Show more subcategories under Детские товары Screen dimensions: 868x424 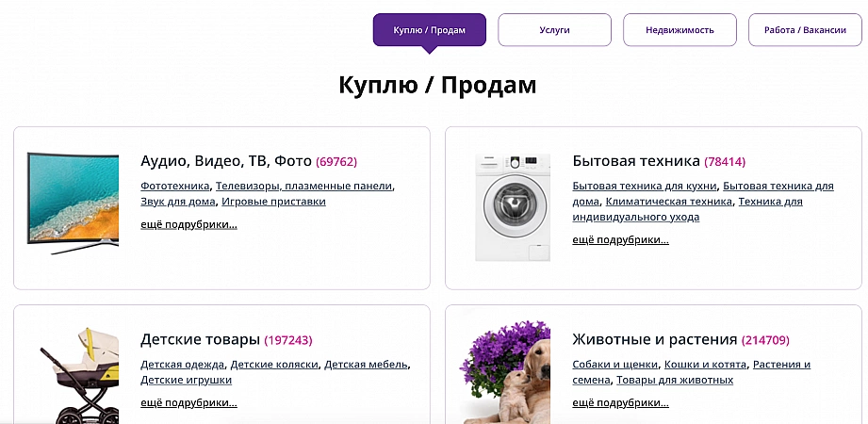188,402
